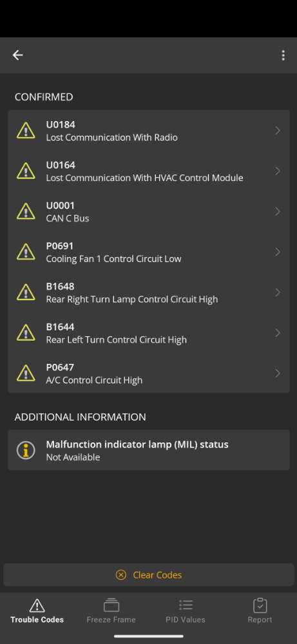Screen dimensions: 297x644
Task: Tap the back arrow icon
Action: tap(17, 55)
